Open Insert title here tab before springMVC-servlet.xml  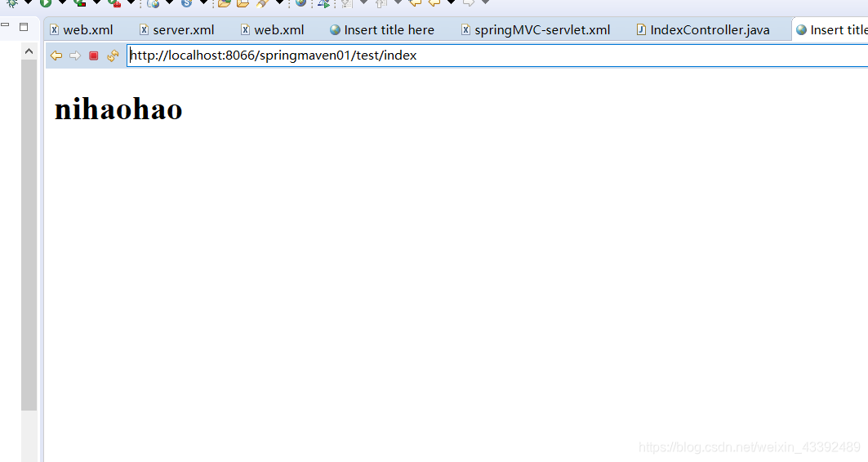[x=382, y=30]
